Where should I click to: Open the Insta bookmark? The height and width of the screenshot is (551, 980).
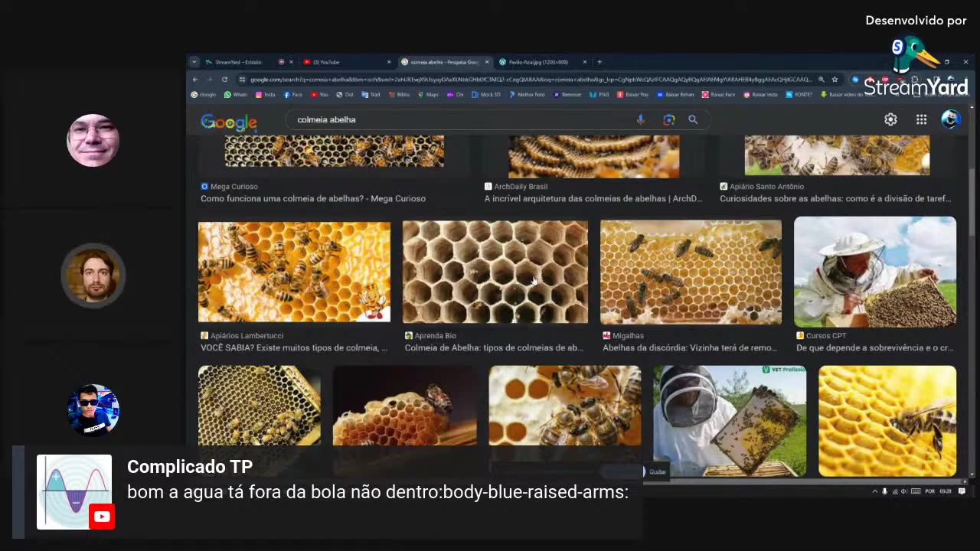pos(266,95)
